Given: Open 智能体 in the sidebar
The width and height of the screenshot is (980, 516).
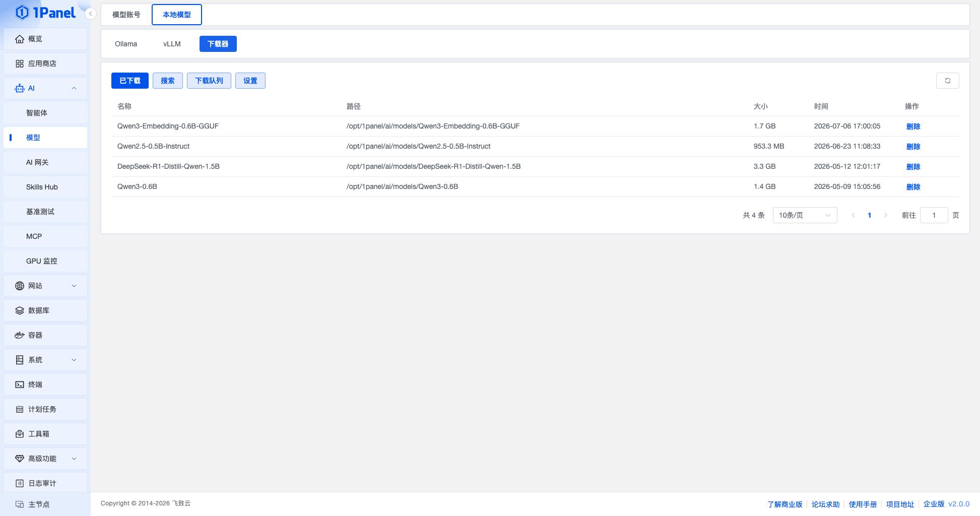Looking at the screenshot, I should click(45, 113).
